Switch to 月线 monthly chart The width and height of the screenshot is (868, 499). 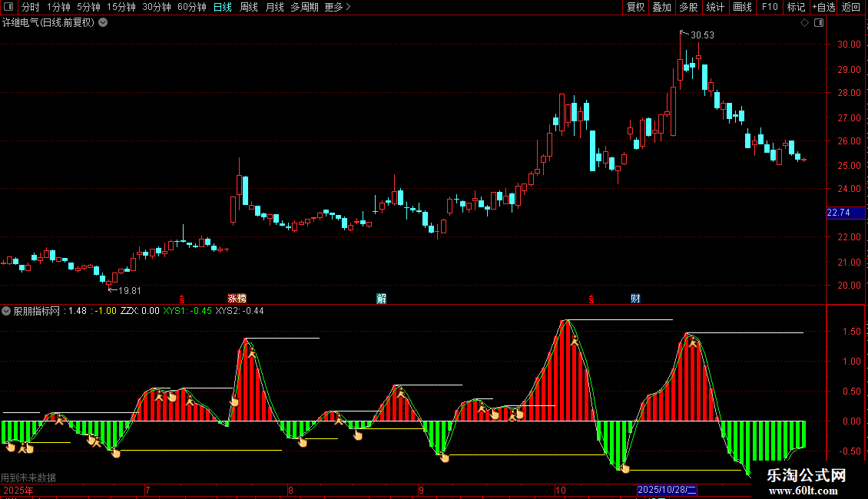pyautogui.click(x=274, y=7)
